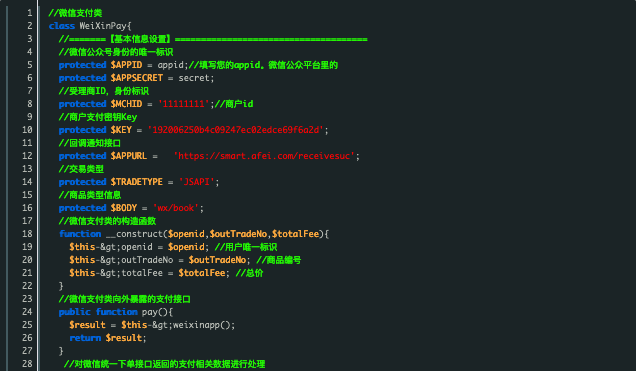636x371 pixels.
Task: Click line number 18 in the gutter
Action: tap(27, 234)
